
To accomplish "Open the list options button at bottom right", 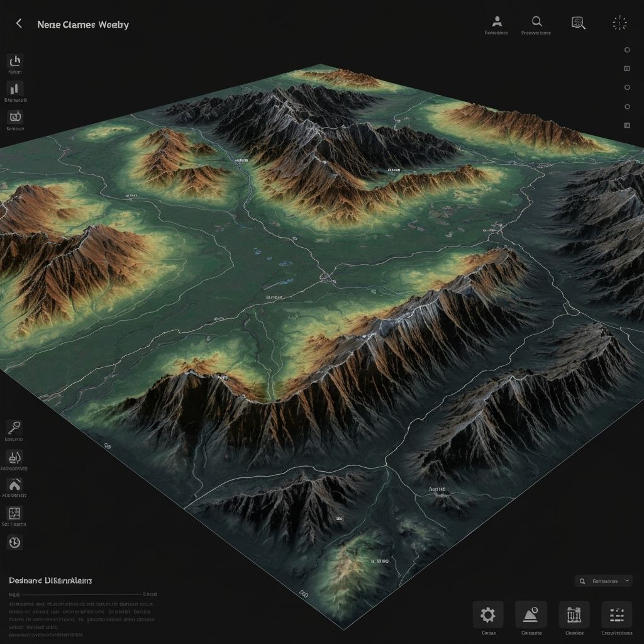I will pos(616,614).
